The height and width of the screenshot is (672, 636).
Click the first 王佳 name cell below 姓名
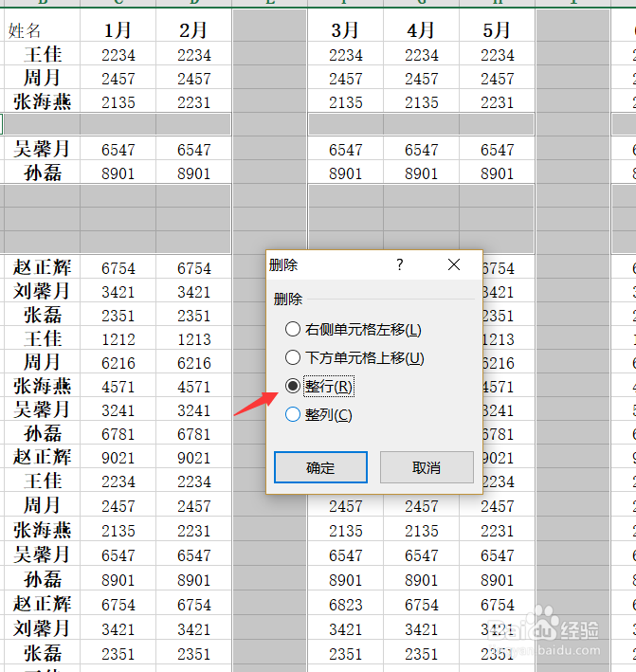click(42, 54)
